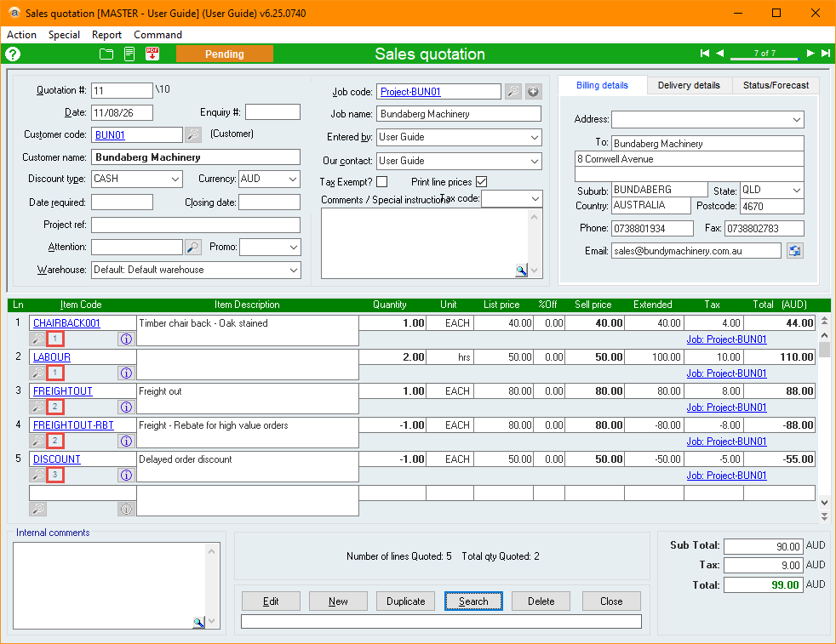Image resolution: width=836 pixels, height=644 pixels.
Task: Open item lookup for FREIGHTOUT-RBT line
Action: [37, 441]
